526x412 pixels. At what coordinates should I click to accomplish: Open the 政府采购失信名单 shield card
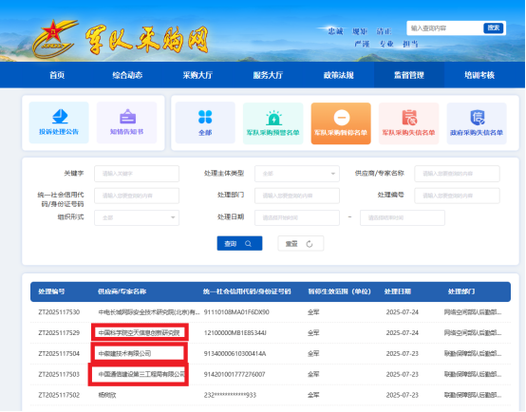(x=476, y=123)
